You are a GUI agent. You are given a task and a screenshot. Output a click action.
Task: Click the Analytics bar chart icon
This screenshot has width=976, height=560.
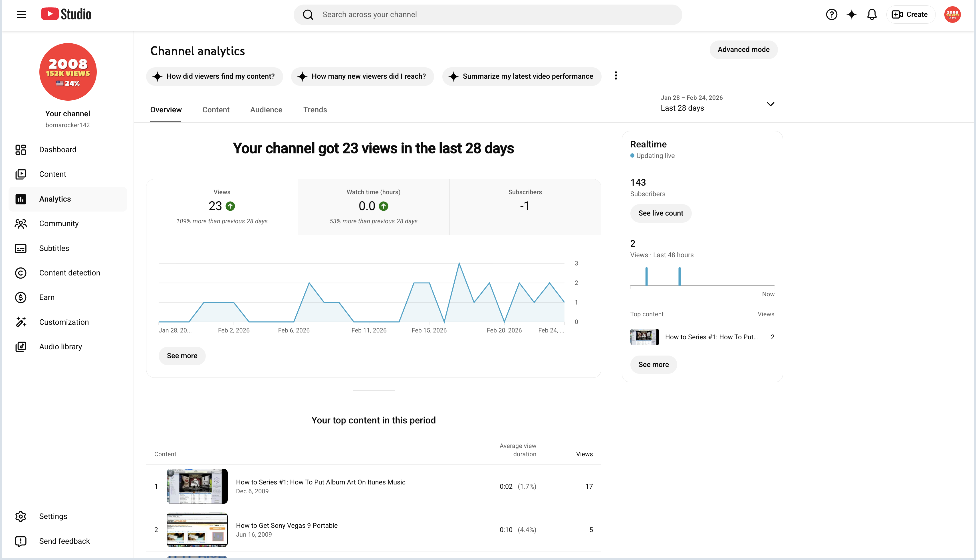(21, 199)
